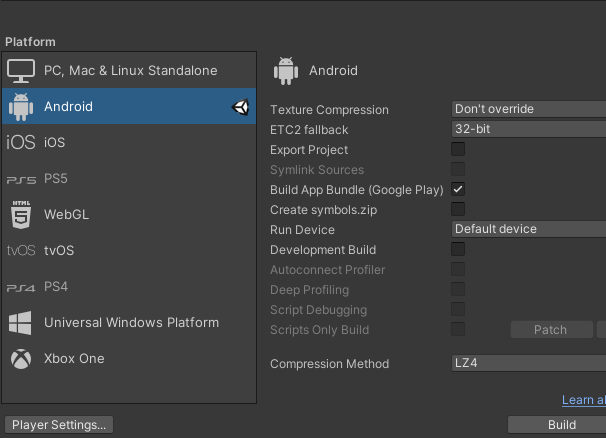Image resolution: width=606 pixels, height=438 pixels.
Task: Select the Xbox One logo icon
Action: 21,359
